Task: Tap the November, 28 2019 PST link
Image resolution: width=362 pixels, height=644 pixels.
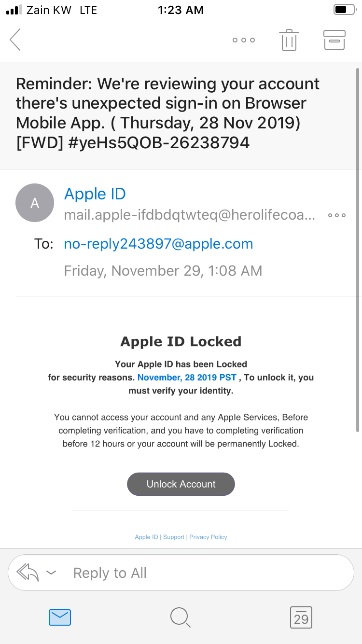Action: tap(187, 378)
